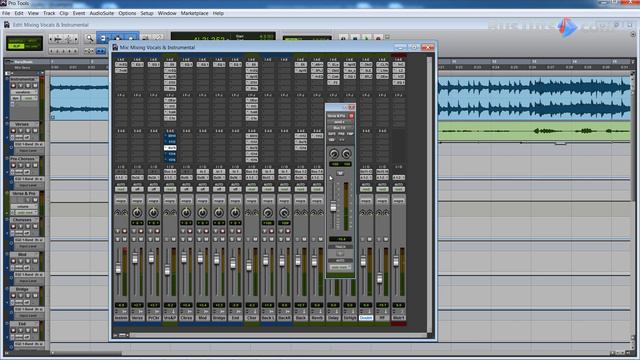Mute the Verses channel in mixer

(x=141, y=239)
